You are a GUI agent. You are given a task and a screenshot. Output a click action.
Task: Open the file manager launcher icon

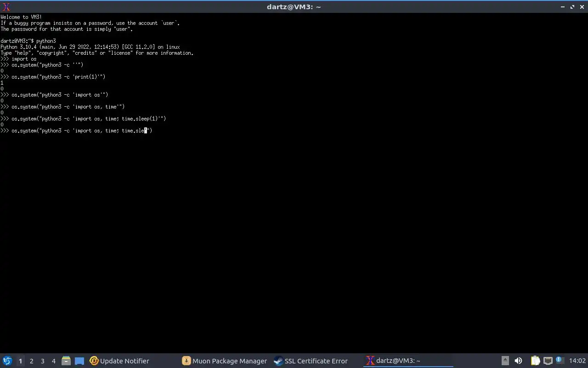tap(66, 361)
